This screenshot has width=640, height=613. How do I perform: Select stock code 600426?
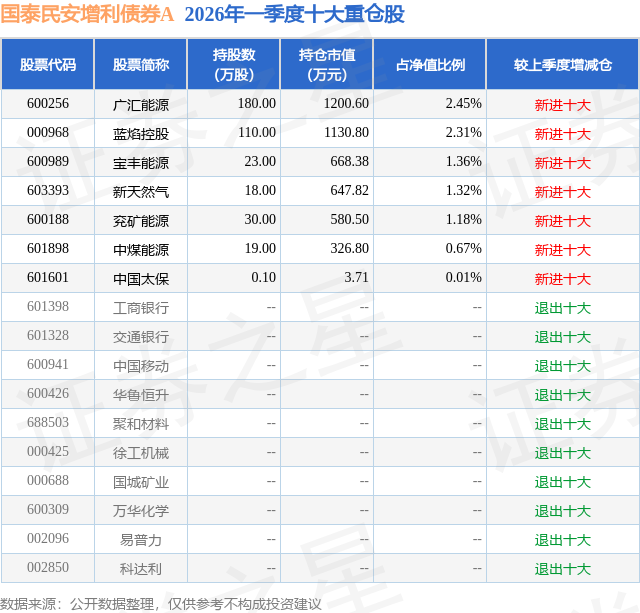click(x=48, y=393)
